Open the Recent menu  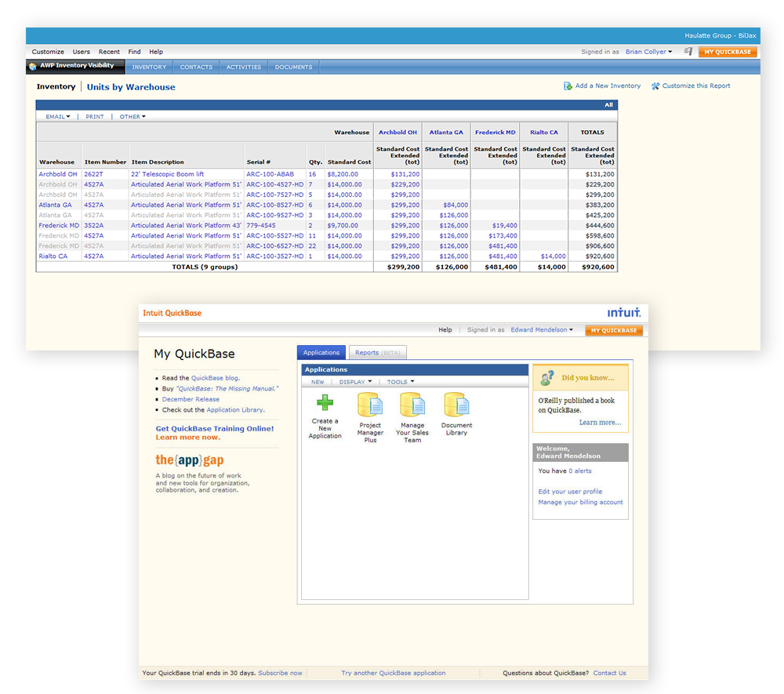[109, 52]
